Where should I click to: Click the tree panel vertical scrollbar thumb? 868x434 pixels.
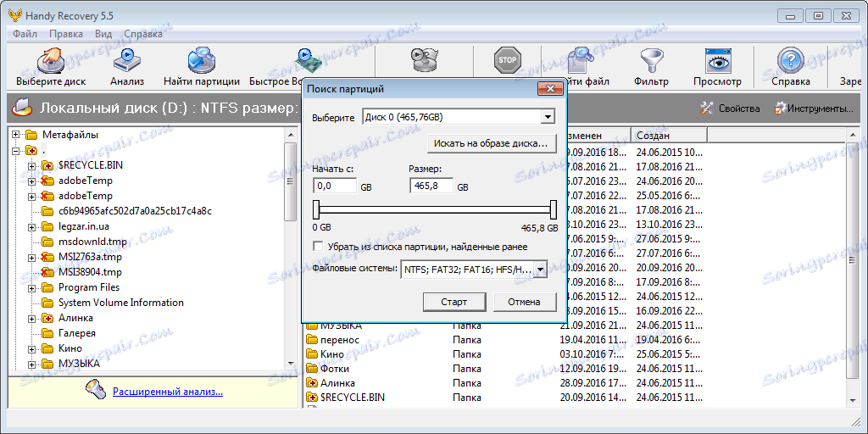pyautogui.click(x=290, y=181)
